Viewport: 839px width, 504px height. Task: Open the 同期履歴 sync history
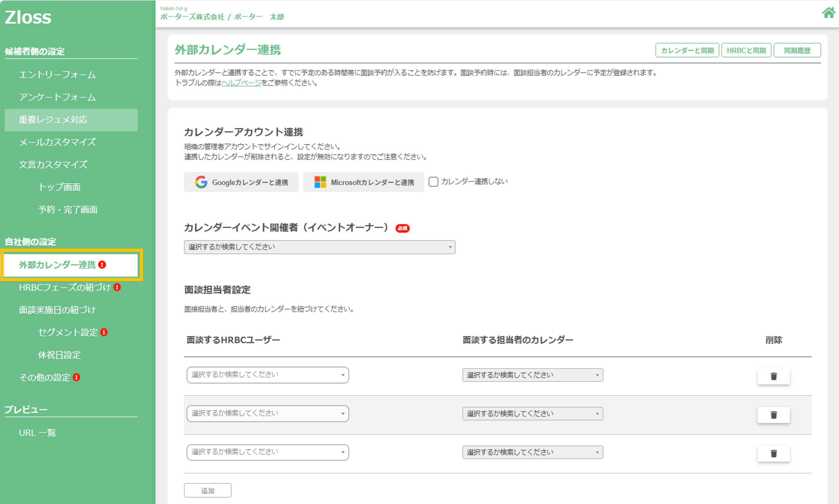coord(797,50)
